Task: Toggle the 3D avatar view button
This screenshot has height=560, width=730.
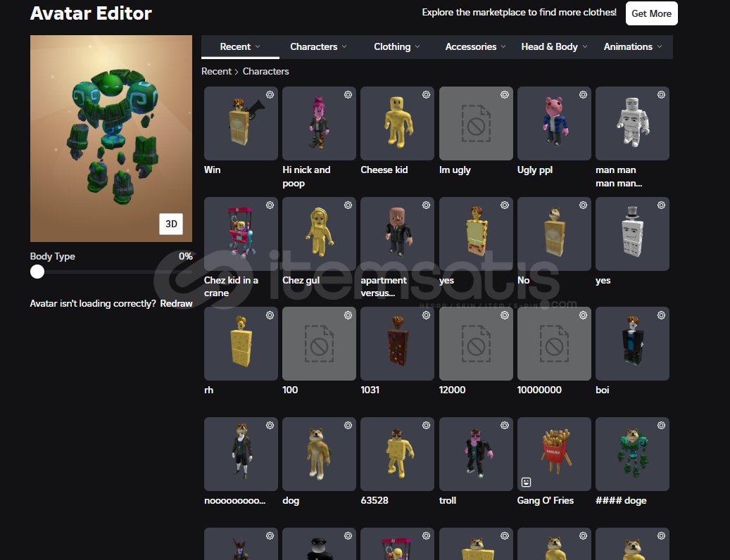Action: 171,224
